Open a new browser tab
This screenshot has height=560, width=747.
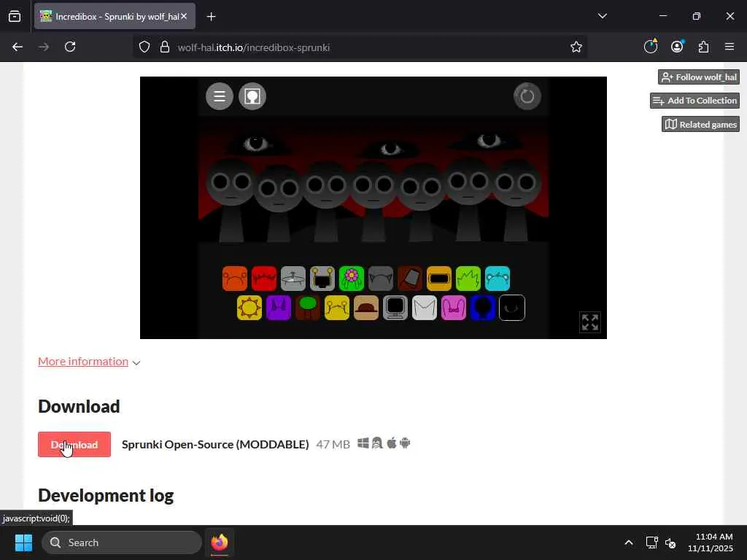point(212,17)
